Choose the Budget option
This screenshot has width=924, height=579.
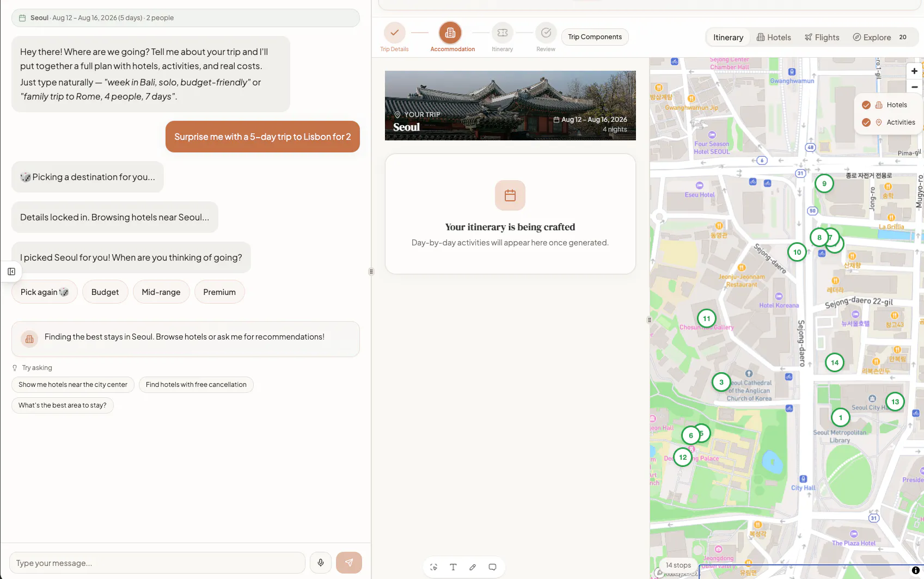(x=105, y=292)
